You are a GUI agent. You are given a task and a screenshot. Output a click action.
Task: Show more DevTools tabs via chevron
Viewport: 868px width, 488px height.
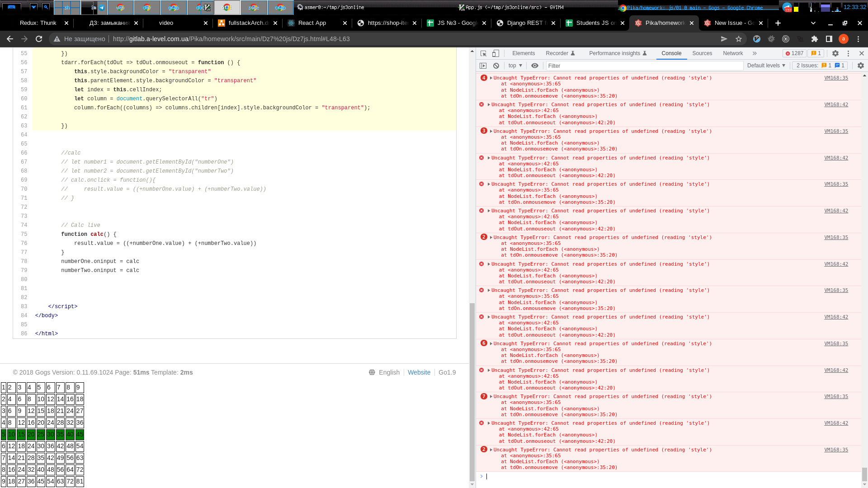tap(755, 53)
